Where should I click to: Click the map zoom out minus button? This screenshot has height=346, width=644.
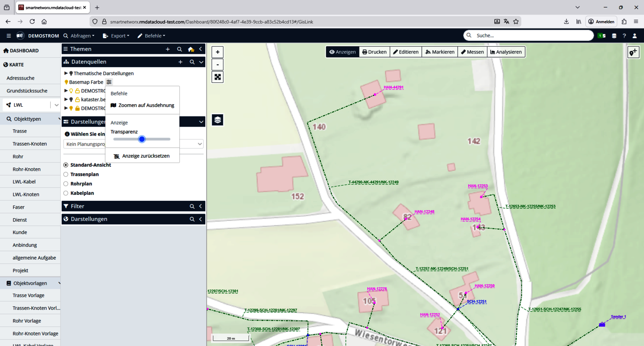(217, 64)
